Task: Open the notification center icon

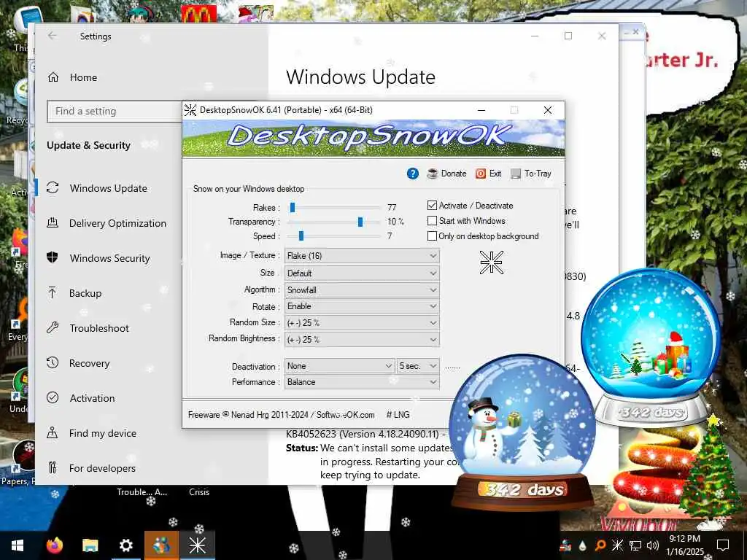Action: (x=723, y=545)
